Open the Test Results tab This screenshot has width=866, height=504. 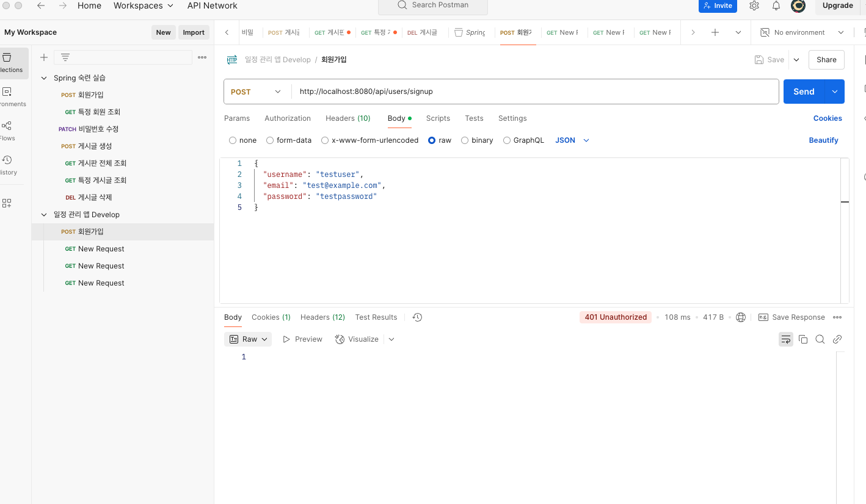click(x=376, y=317)
